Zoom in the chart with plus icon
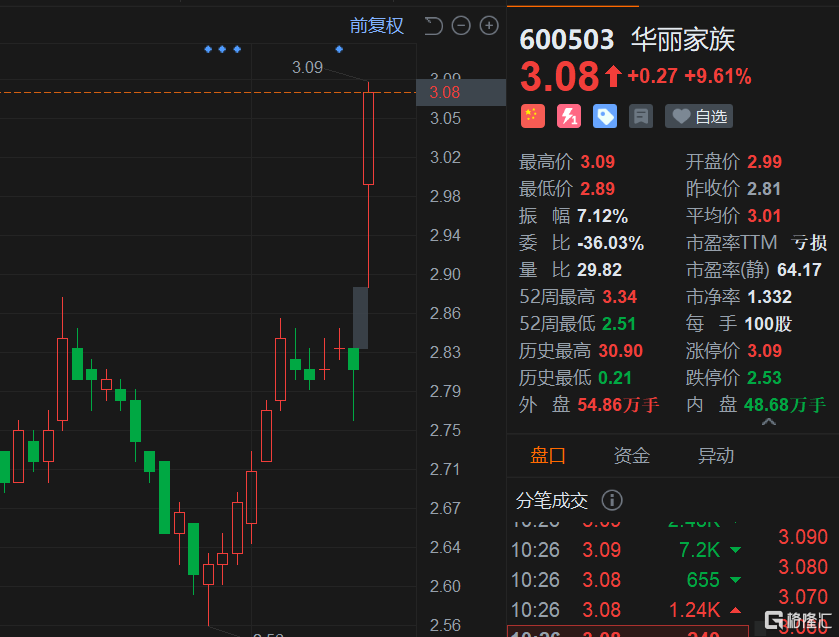The height and width of the screenshot is (637, 839). tap(489, 26)
